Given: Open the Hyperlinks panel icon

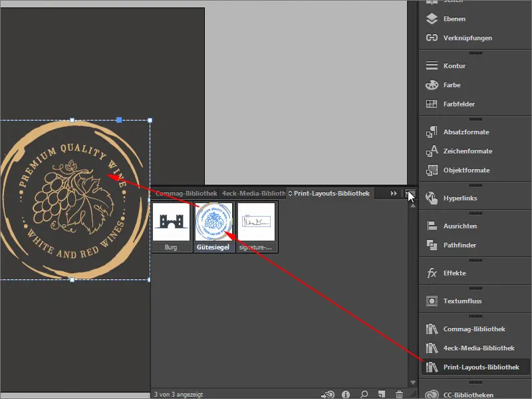Looking at the screenshot, I should pyautogui.click(x=432, y=198).
